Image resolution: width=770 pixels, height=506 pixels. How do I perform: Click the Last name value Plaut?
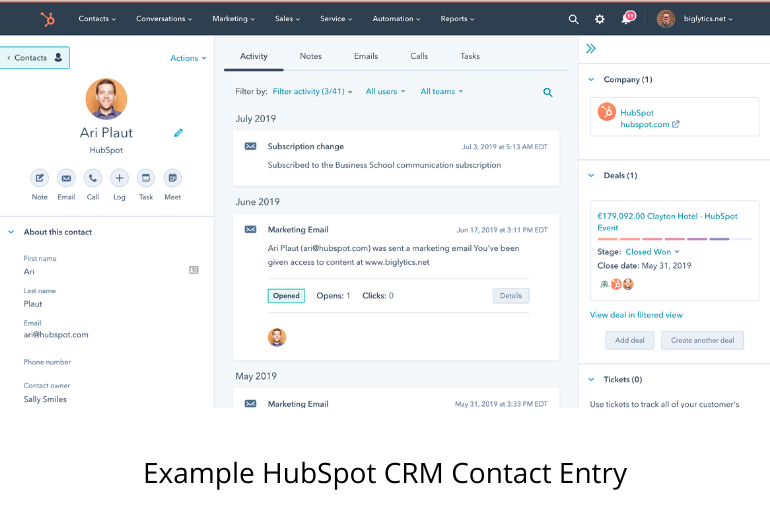(33, 304)
